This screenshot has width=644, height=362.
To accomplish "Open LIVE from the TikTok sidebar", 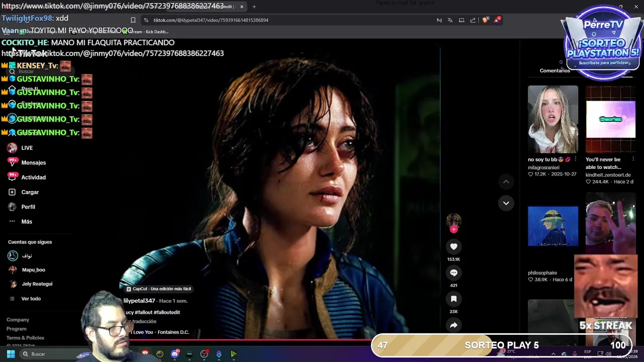I will (x=27, y=148).
